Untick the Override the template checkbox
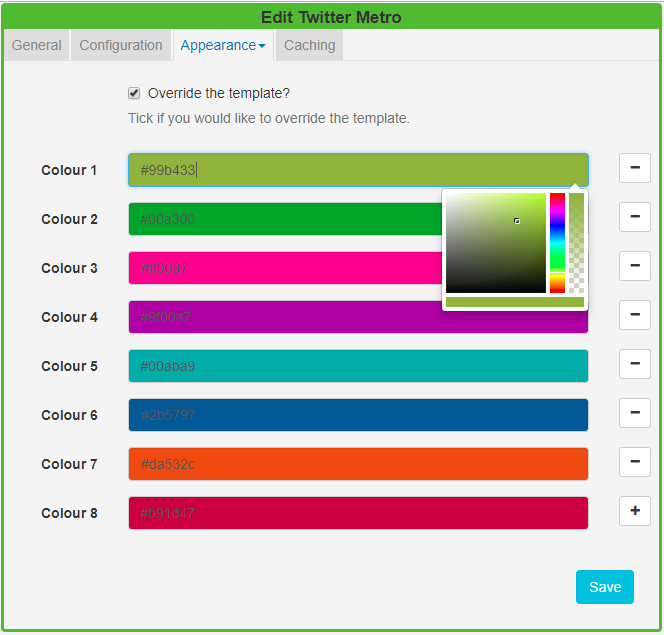The height and width of the screenshot is (635, 664). (x=134, y=93)
